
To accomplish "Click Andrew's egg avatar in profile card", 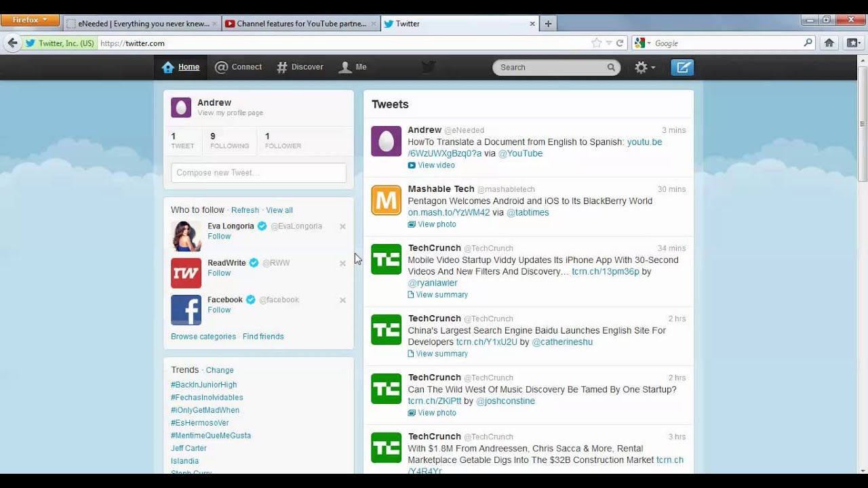I will 181,107.
